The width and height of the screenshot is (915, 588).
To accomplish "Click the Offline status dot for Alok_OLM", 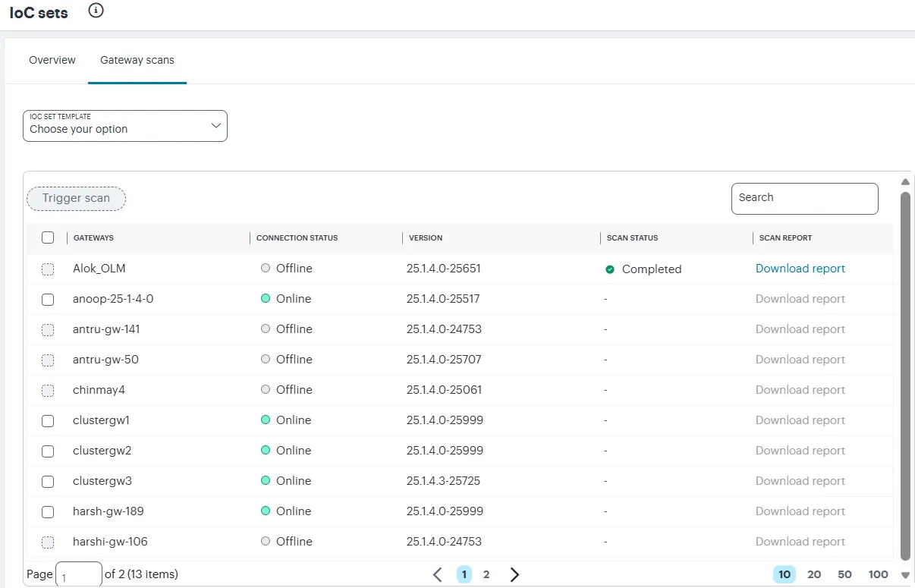I will point(266,268).
